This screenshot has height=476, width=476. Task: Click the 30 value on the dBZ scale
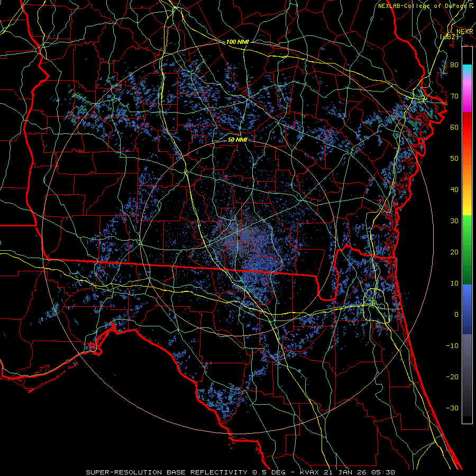coord(454,221)
